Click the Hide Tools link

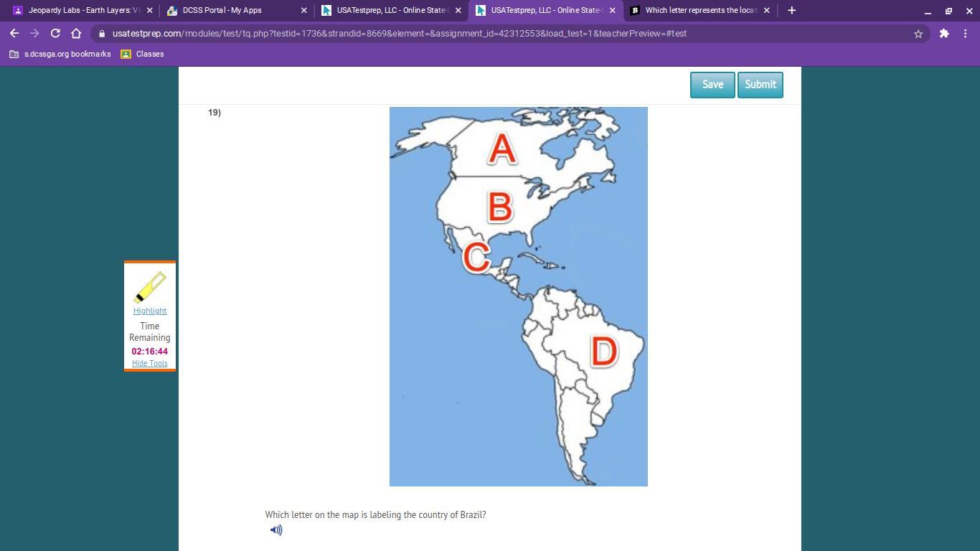point(149,363)
